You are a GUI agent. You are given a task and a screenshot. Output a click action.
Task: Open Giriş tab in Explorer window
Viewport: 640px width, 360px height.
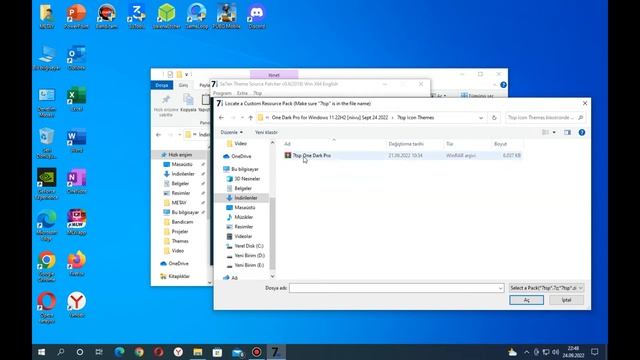[x=183, y=85]
